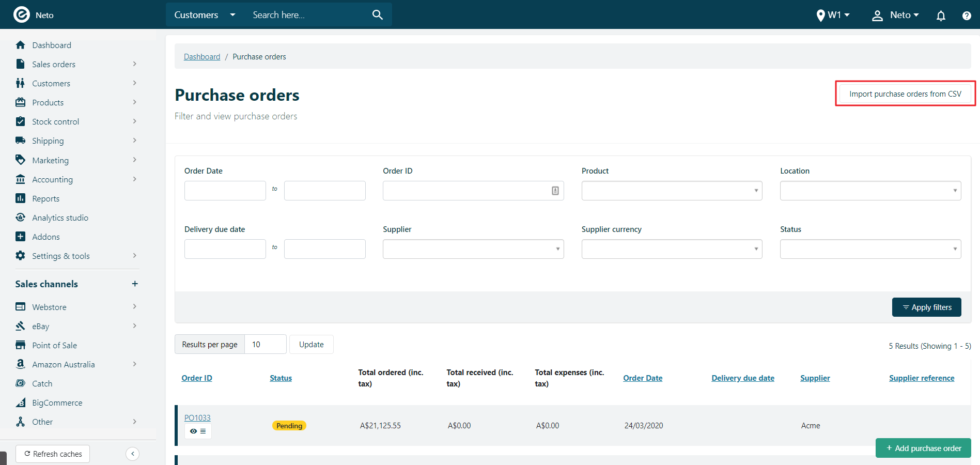980x465 pixels.
Task: Click the search magnifier icon
Action: [378, 15]
